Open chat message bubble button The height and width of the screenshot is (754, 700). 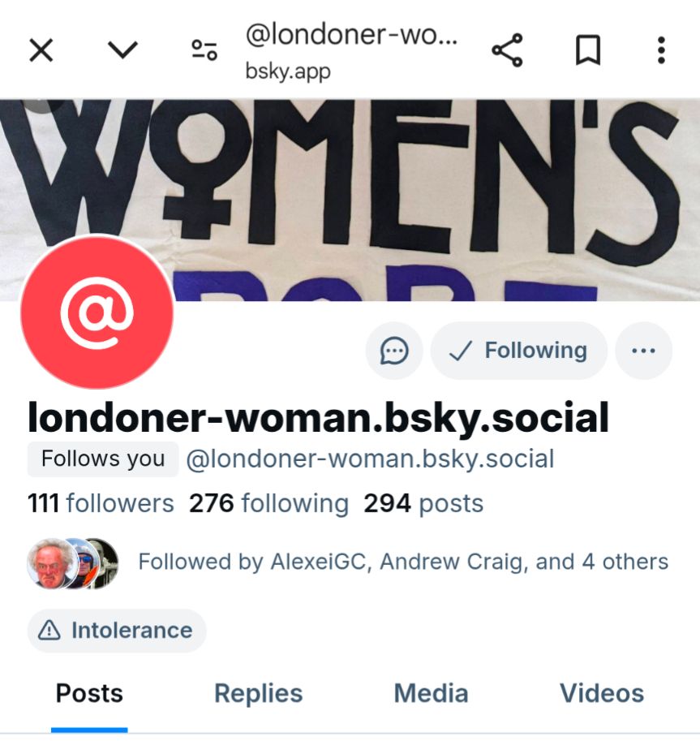click(394, 351)
